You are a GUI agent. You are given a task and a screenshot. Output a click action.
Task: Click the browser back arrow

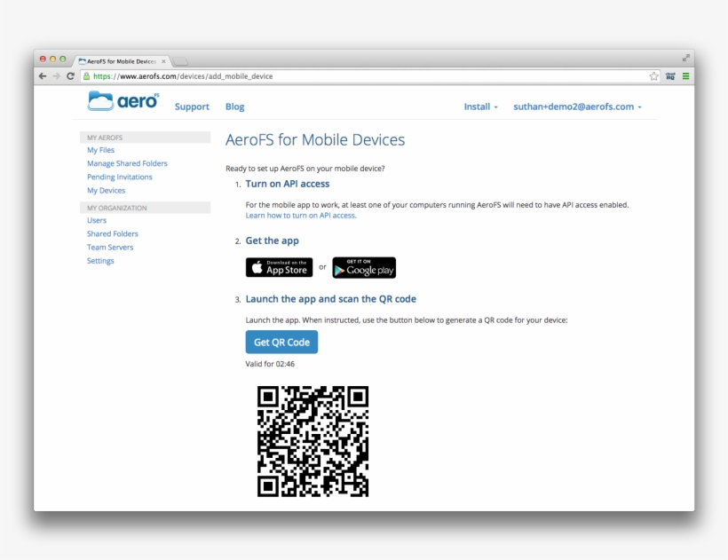click(x=43, y=76)
